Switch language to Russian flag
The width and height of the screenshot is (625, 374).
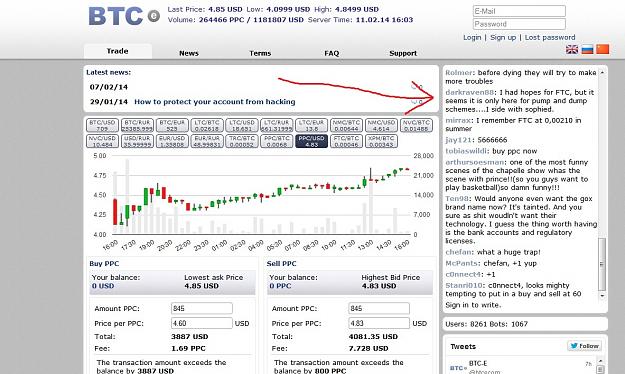point(587,49)
